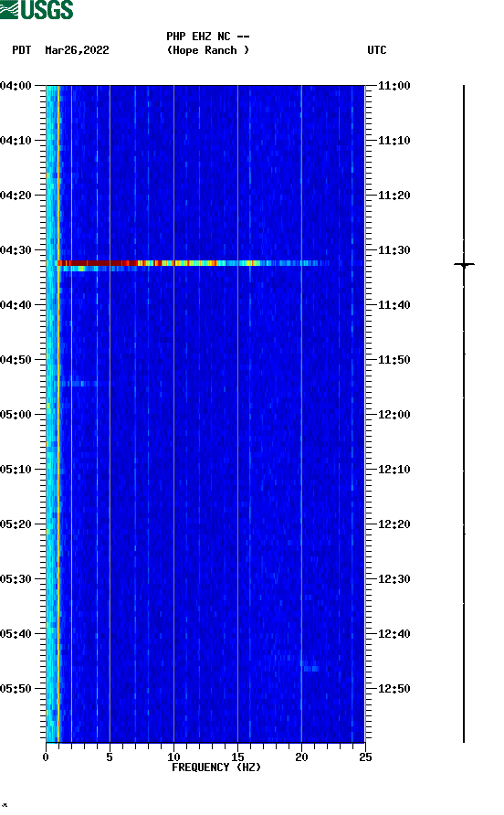Click the '12:20' UTC time label
Viewport: 504px width, 815px height.
click(394, 524)
